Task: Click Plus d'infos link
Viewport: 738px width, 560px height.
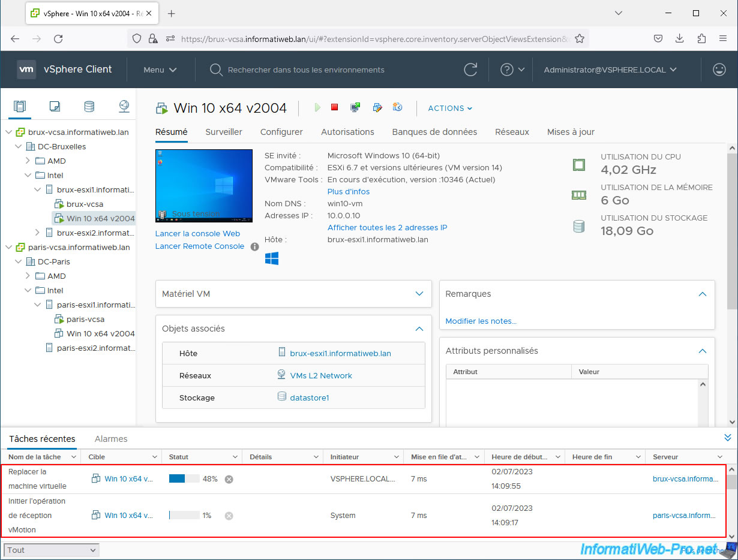Action: coord(349,192)
